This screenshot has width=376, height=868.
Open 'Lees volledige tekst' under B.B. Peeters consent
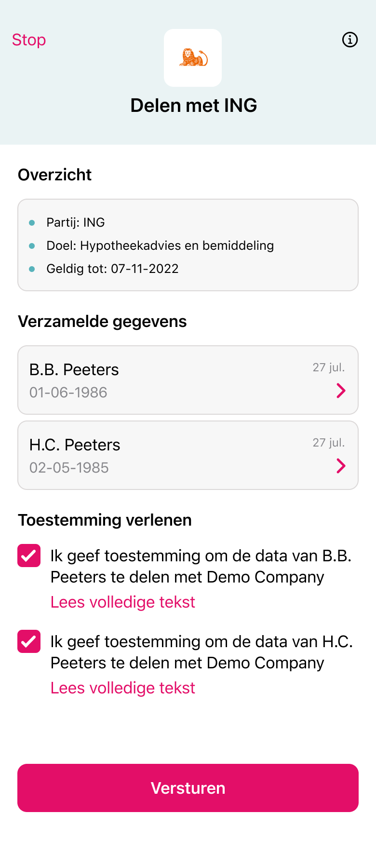click(x=123, y=602)
